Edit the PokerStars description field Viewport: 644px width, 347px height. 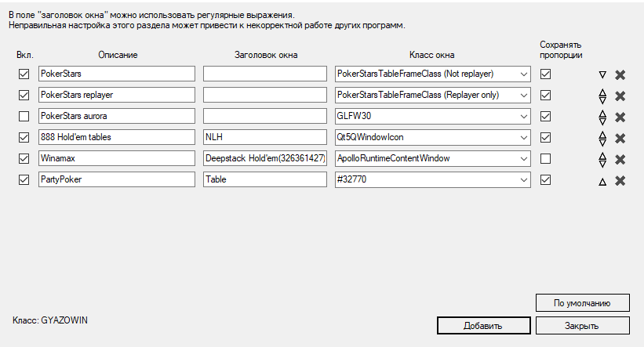[x=117, y=74]
